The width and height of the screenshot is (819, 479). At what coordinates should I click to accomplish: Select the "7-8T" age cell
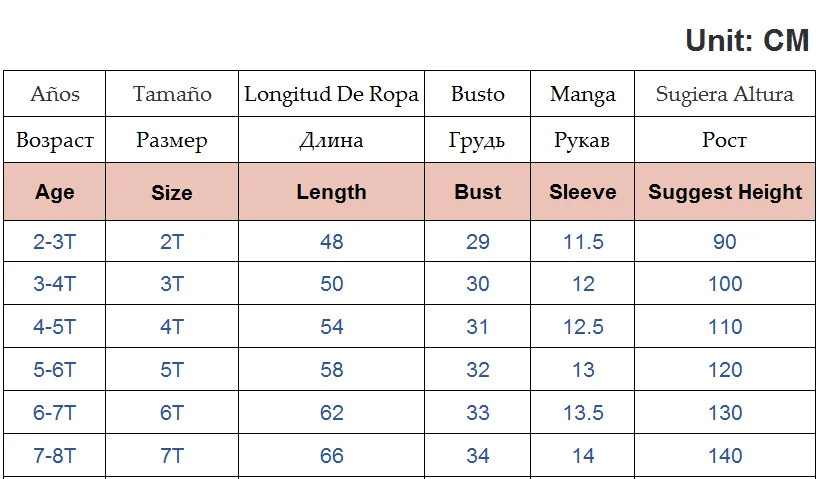[x=55, y=456]
